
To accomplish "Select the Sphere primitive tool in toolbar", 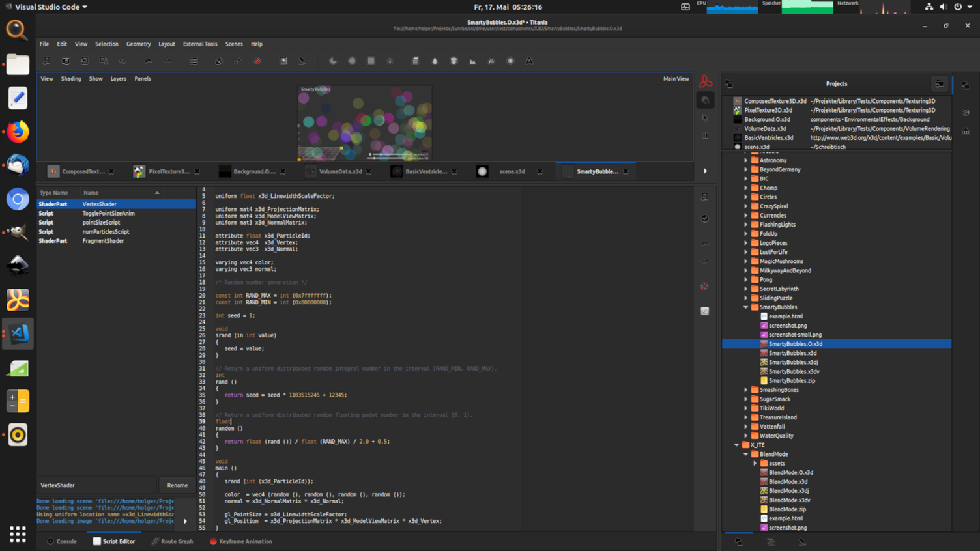I will point(510,61).
